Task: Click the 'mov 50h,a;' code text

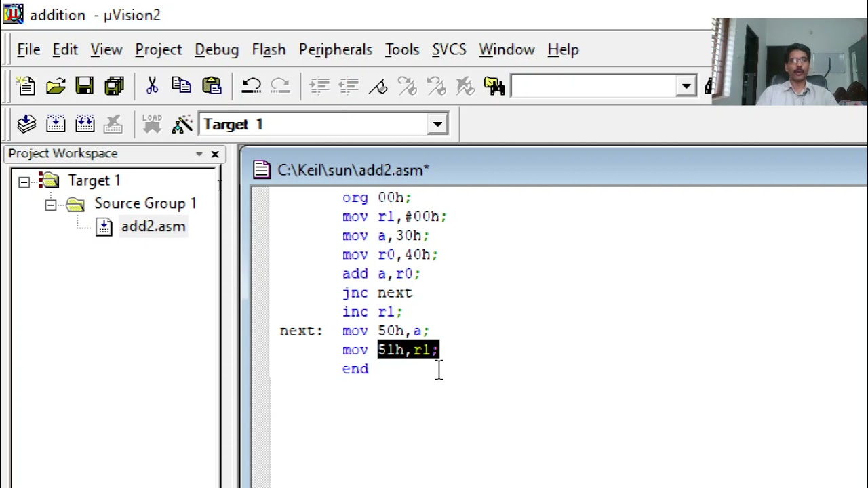Action: click(385, 331)
